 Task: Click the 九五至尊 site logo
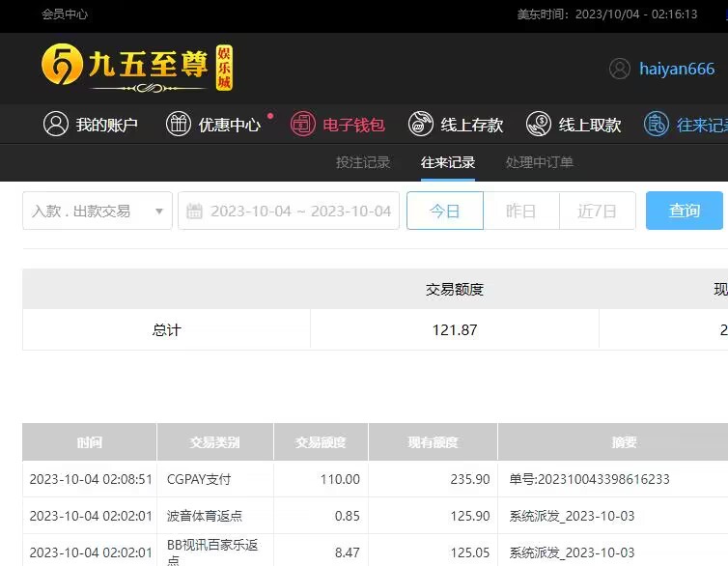[137, 68]
